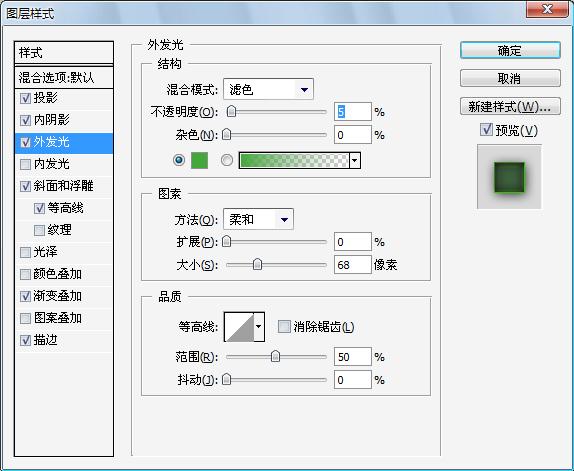574x471 pixels.
Task: Open the 内阴影 settings panel entry
Action: 51,120
